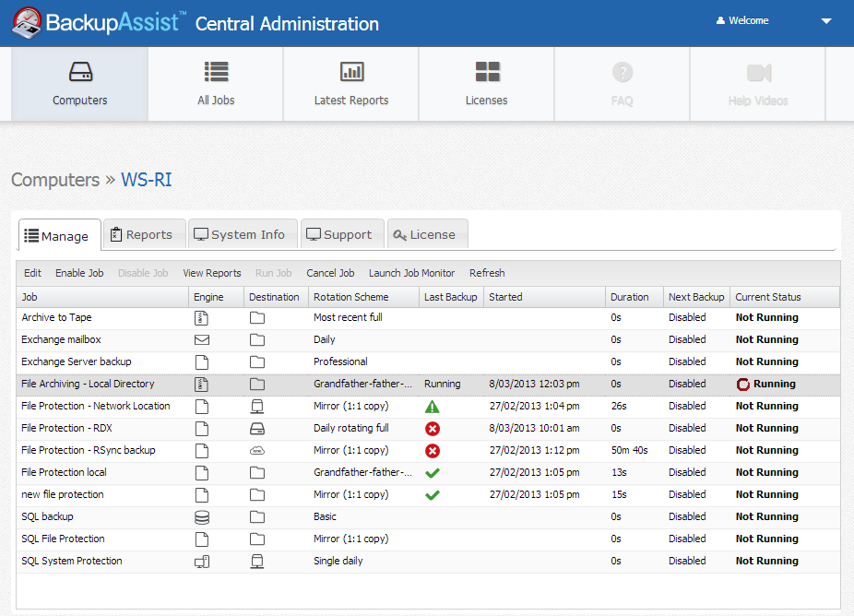The image size is (854, 616).
Task: Click the BackupAssist logo icon
Action: [27, 23]
